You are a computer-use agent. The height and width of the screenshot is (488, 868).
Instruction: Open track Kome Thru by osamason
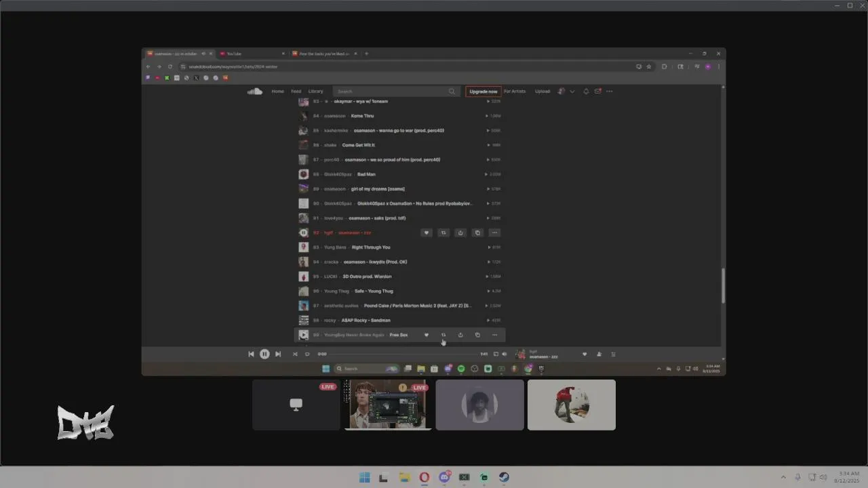[362, 116]
